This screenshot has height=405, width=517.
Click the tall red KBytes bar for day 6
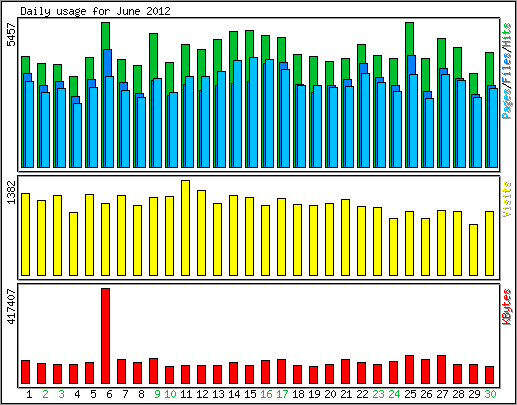coord(105,336)
